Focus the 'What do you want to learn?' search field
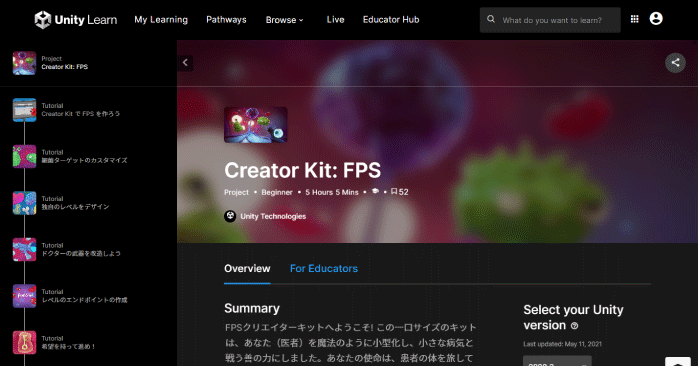The width and height of the screenshot is (698, 366). click(x=550, y=20)
